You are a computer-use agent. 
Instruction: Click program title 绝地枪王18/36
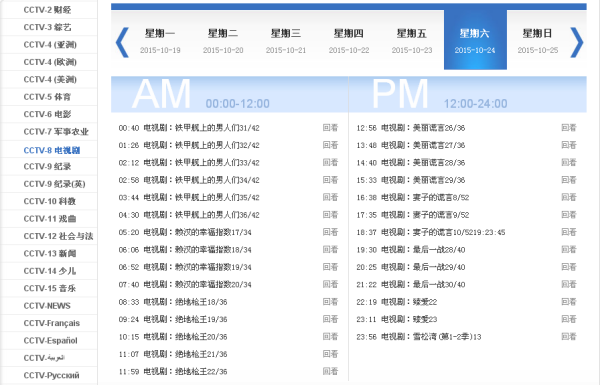(201, 302)
